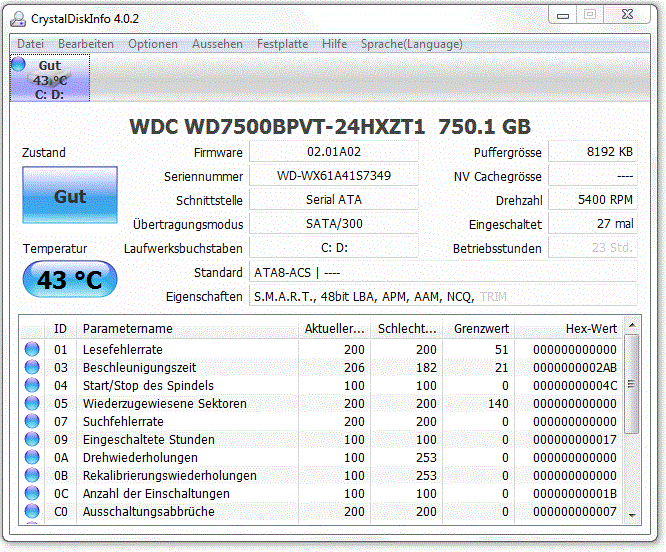
Task: Click status orb for Wiederzugewiesene Sektoren
Action: click(32, 403)
